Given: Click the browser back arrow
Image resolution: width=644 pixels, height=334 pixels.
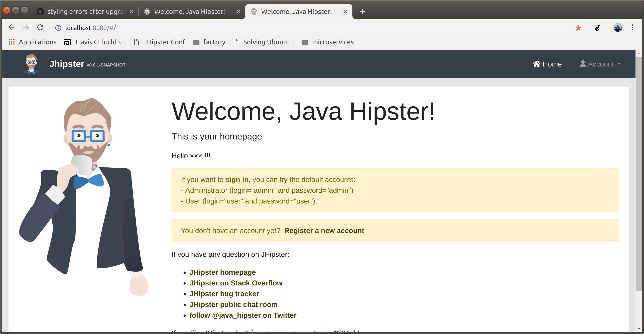Looking at the screenshot, I should [x=11, y=28].
